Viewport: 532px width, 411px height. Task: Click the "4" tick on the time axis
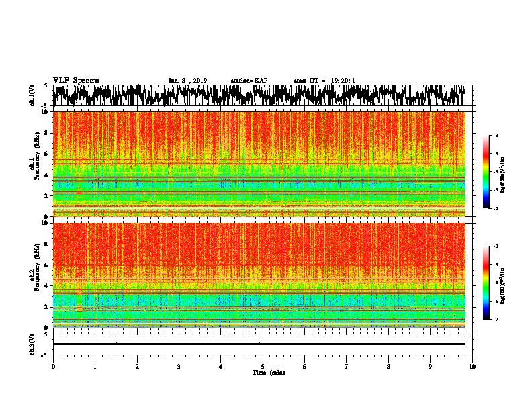pos(221,367)
